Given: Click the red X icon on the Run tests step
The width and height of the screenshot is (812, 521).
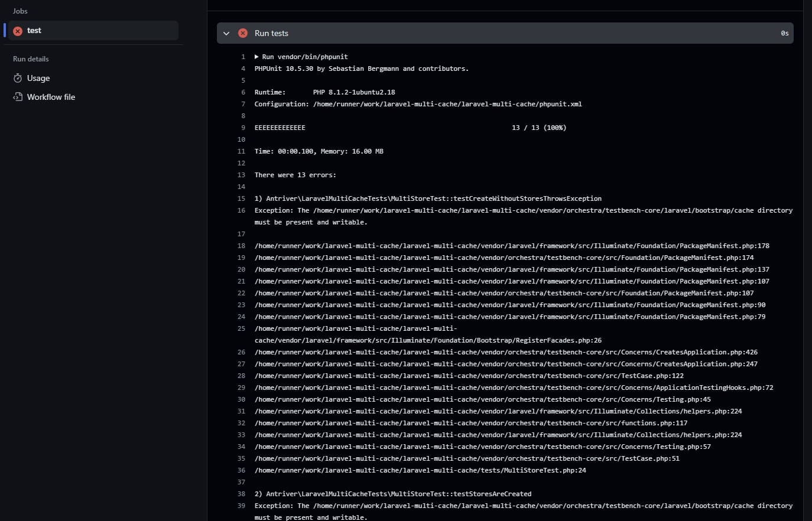Looking at the screenshot, I should click(x=242, y=33).
